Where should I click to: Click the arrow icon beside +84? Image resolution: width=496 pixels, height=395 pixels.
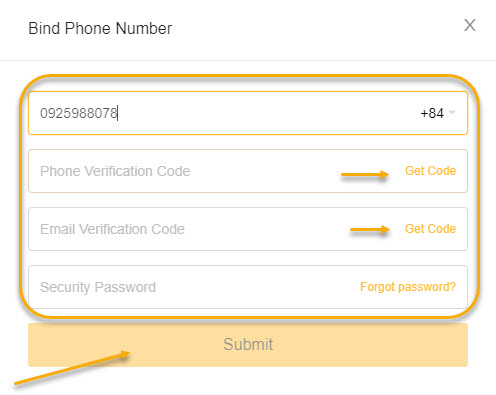point(452,112)
